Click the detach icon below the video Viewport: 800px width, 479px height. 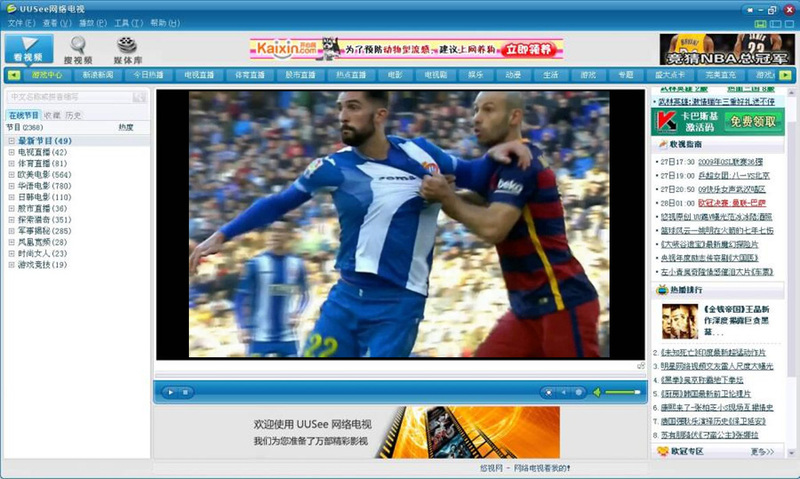click(641, 366)
